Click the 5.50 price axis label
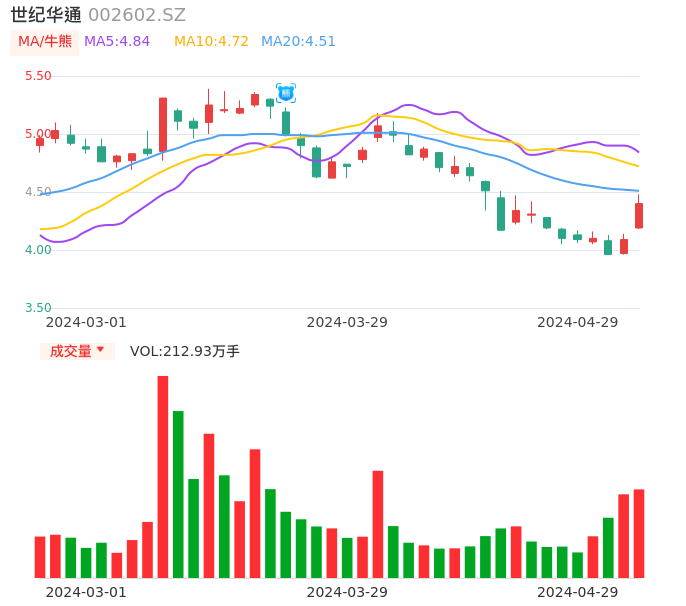The height and width of the screenshot is (606, 686). pyautogui.click(x=38, y=76)
